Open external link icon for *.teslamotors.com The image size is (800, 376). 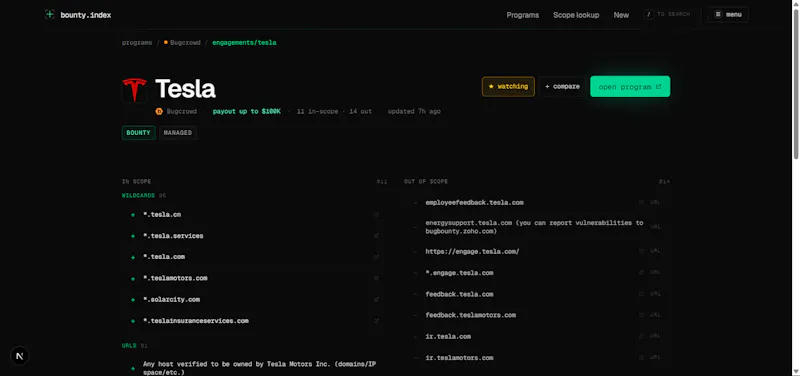click(376, 279)
